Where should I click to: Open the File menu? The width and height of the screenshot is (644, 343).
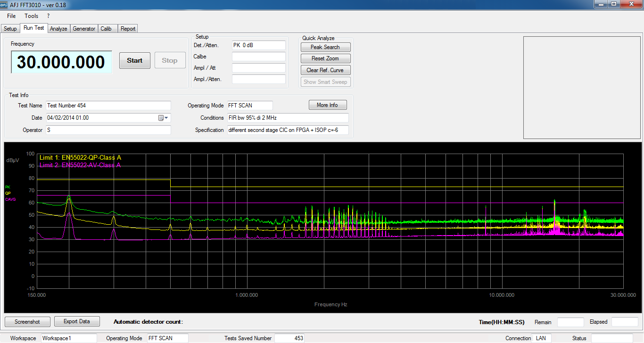tap(11, 16)
